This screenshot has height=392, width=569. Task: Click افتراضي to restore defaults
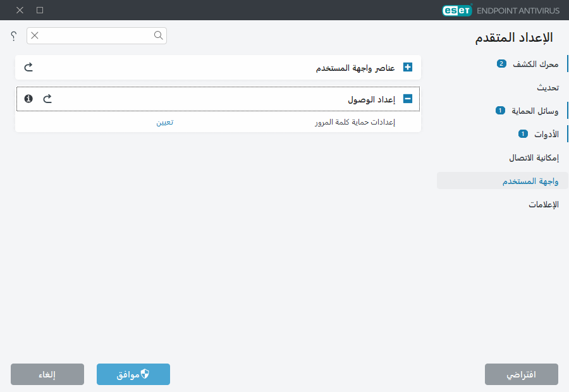click(522, 374)
